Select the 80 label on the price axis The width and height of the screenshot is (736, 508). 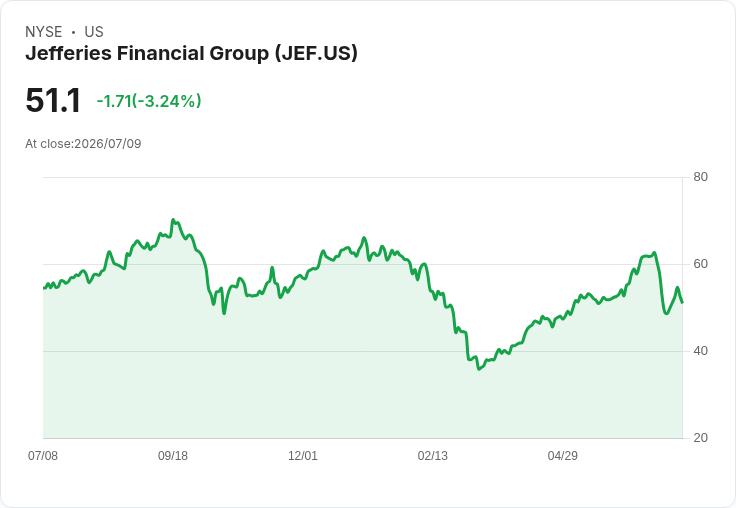[x=700, y=177]
